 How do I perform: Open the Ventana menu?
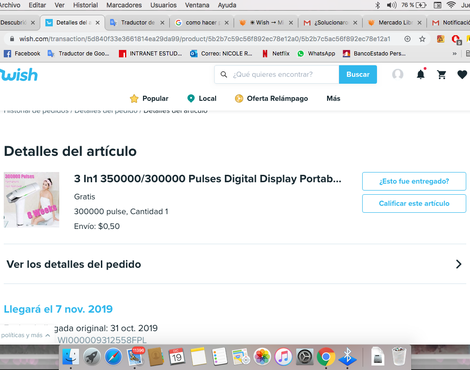tap(197, 5)
